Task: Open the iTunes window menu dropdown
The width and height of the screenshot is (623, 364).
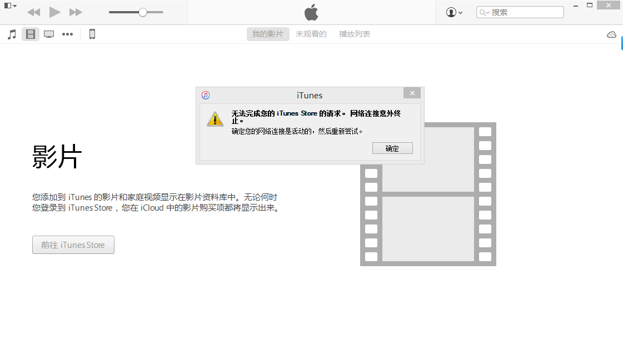Action: (10, 6)
